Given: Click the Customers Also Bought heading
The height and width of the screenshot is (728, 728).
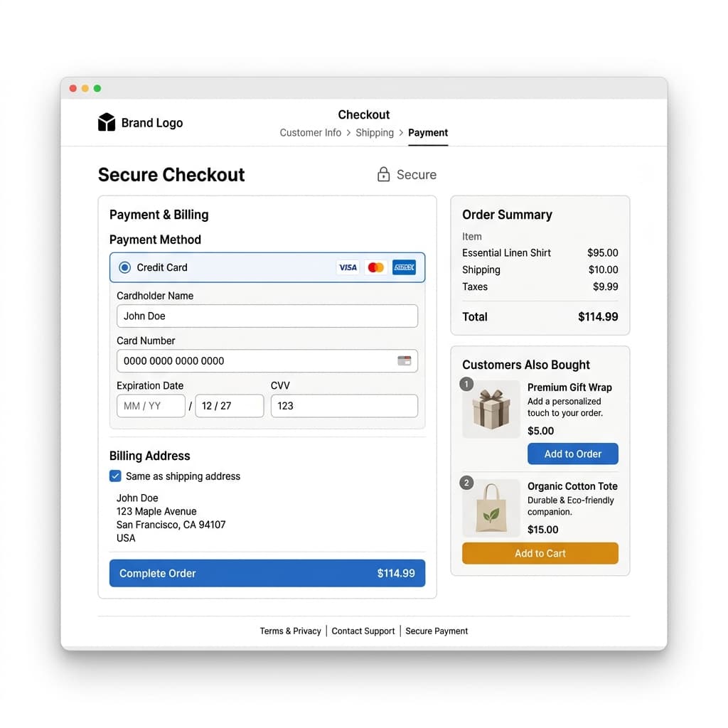Looking at the screenshot, I should [526, 365].
